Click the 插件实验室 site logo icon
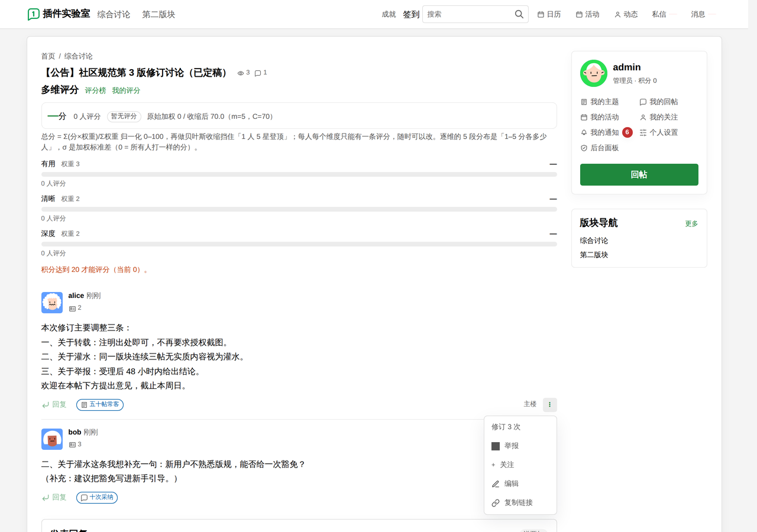 [x=34, y=14]
